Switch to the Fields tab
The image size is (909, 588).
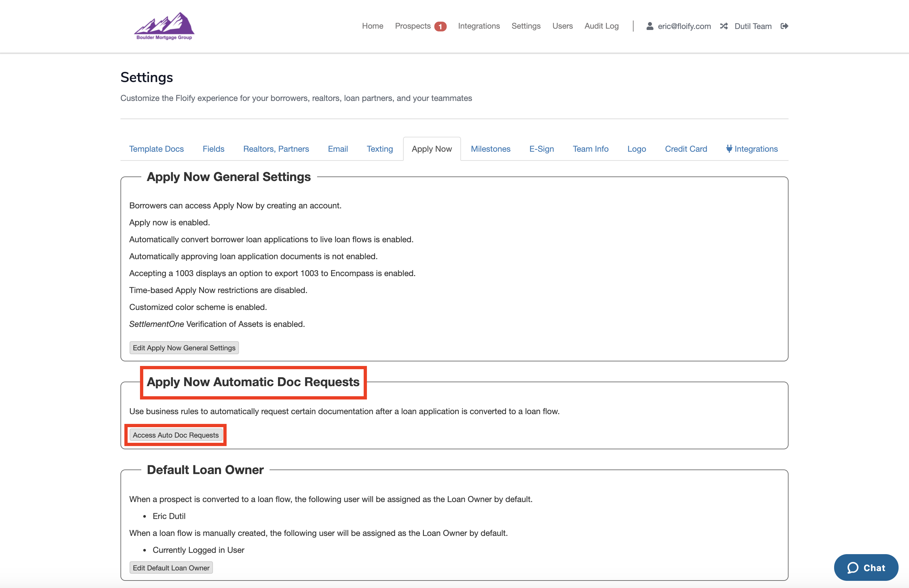[213, 149]
